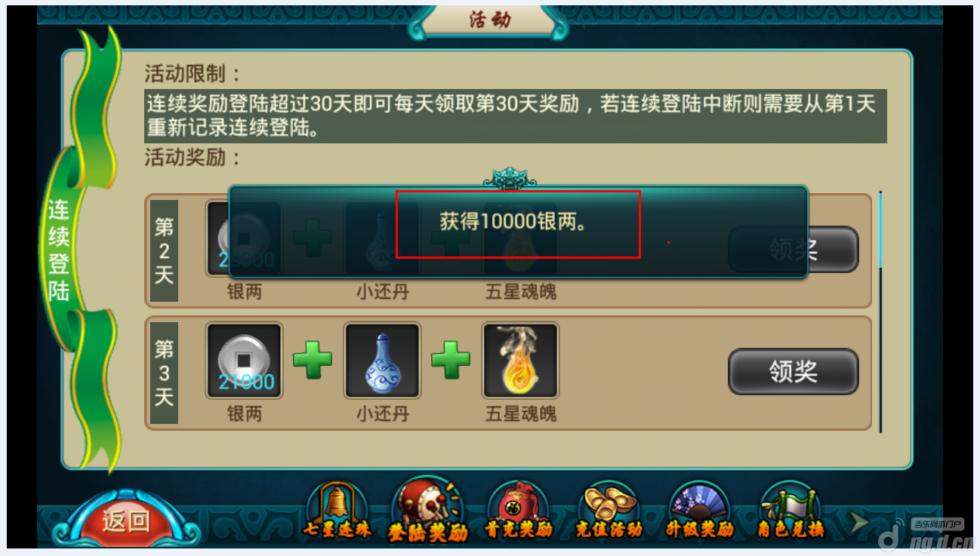Select the 连续登陆 green ribbon tab

point(60,250)
